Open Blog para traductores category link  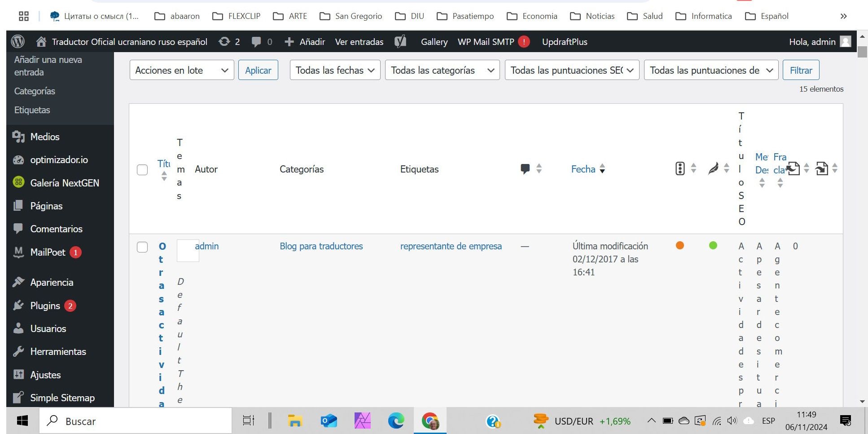click(321, 246)
